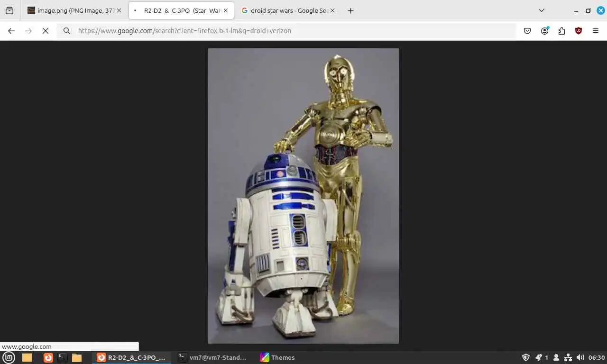This screenshot has width=607, height=364.
Task: Open the Linux Mint start menu
Action: [x=9, y=357]
